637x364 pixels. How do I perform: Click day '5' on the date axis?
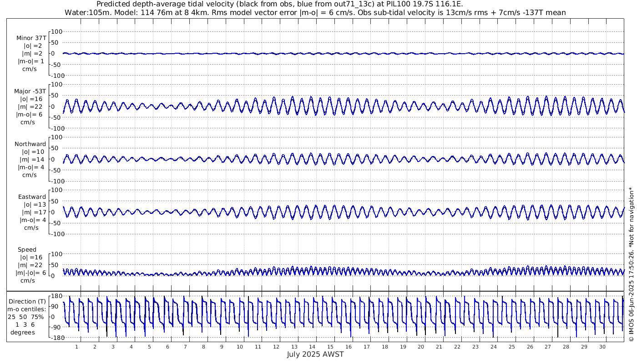click(149, 347)
